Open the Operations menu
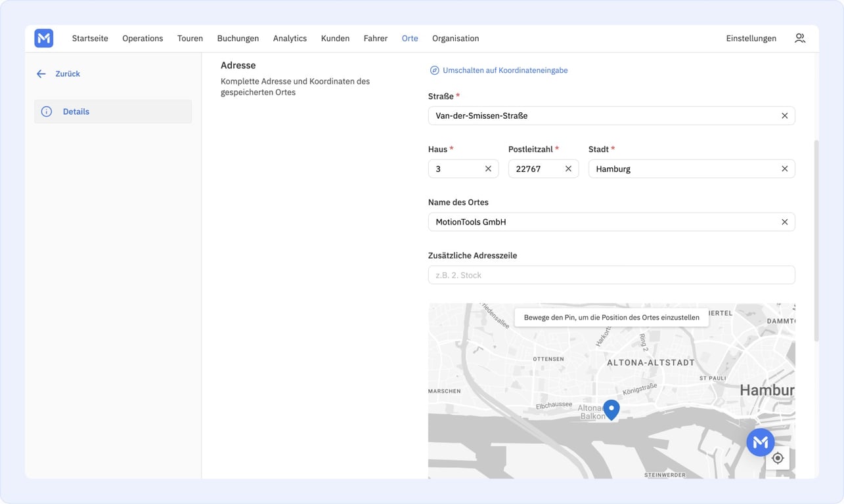Screen dimensions: 844x504 point(143,38)
